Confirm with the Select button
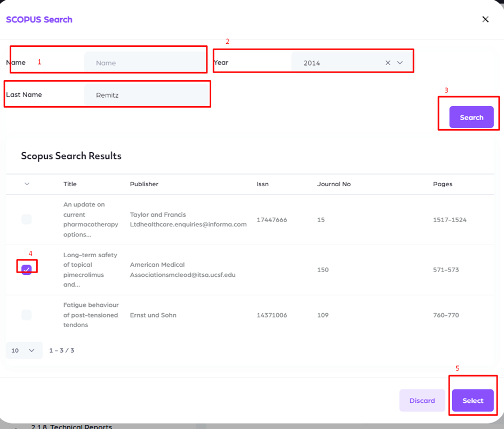 [473, 401]
